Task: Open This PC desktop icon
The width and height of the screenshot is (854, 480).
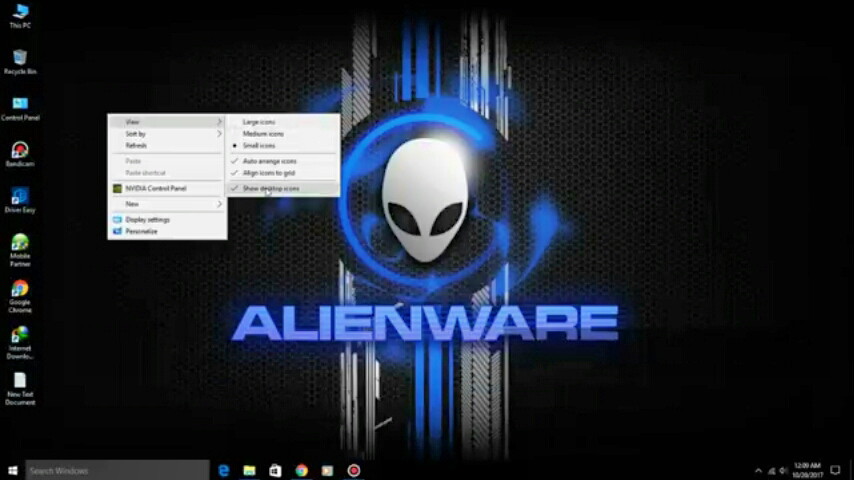Action: tap(20, 16)
